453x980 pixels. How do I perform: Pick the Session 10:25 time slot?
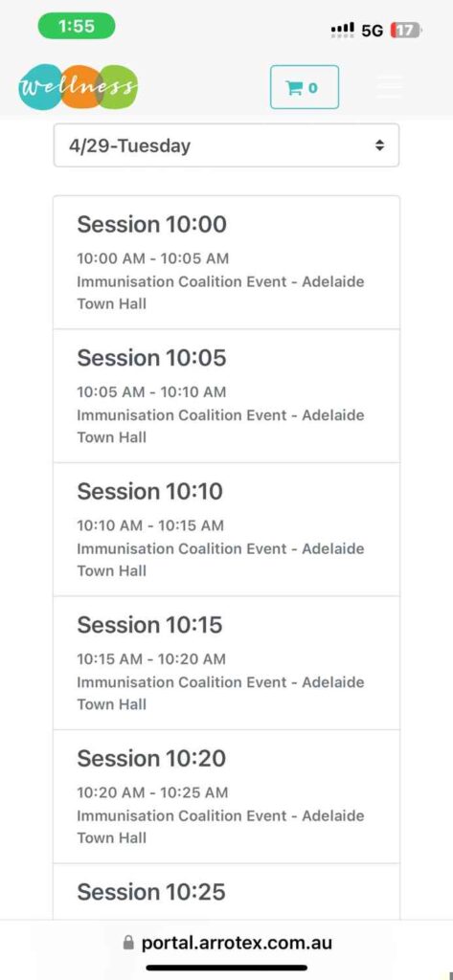point(226,892)
